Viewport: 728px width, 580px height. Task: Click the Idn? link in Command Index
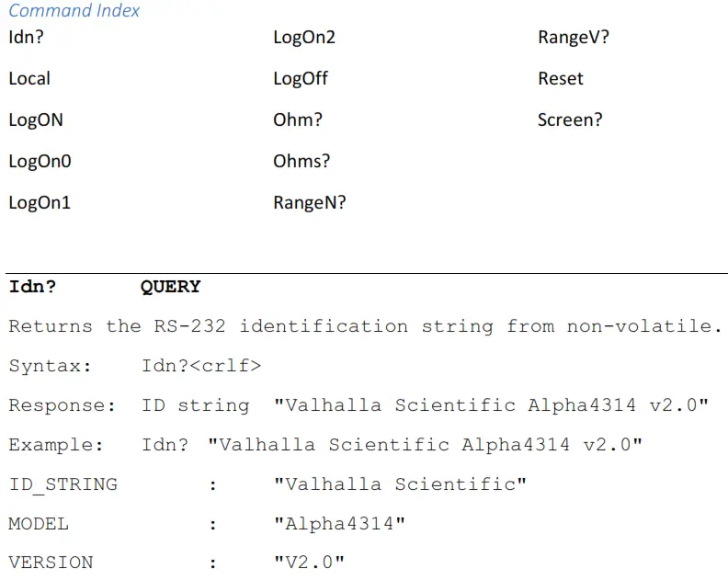tap(27, 38)
